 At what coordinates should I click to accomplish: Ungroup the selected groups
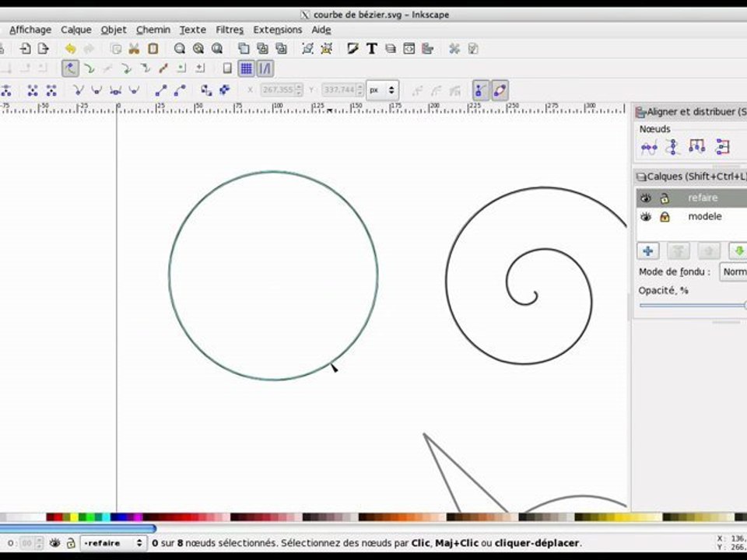coord(326,48)
